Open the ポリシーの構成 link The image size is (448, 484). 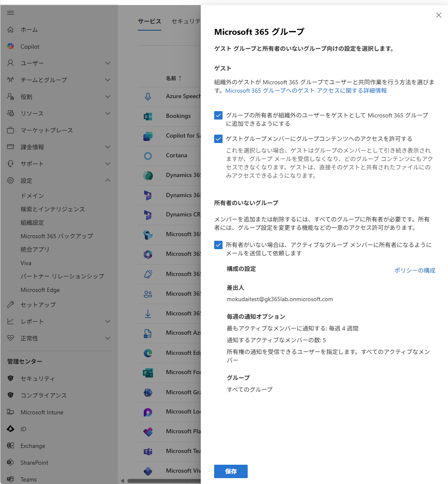415,271
